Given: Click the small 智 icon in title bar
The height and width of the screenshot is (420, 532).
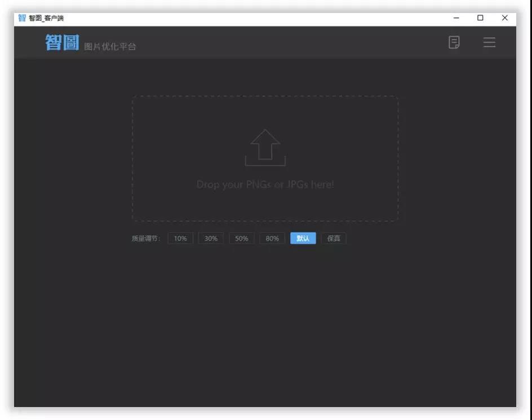Looking at the screenshot, I should pyautogui.click(x=22, y=18).
